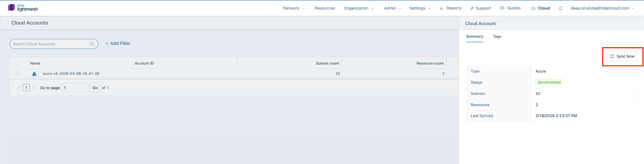The width and height of the screenshot is (644, 164).
Task: Sort by the Resource count column header
Action: click(430, 63)
